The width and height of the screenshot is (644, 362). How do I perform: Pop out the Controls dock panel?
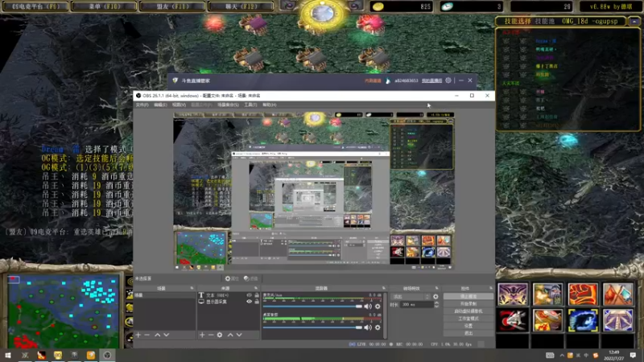coord(490,288)
